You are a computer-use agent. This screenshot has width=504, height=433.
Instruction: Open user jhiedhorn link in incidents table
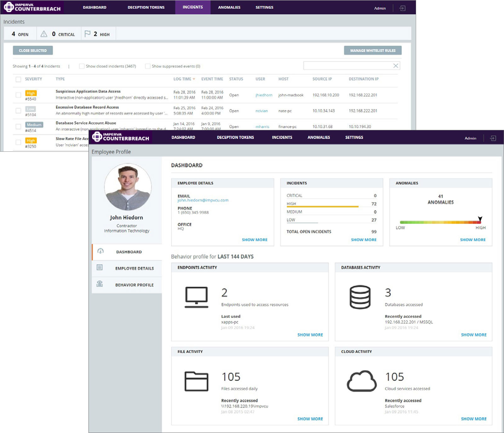tap(264, 95)
